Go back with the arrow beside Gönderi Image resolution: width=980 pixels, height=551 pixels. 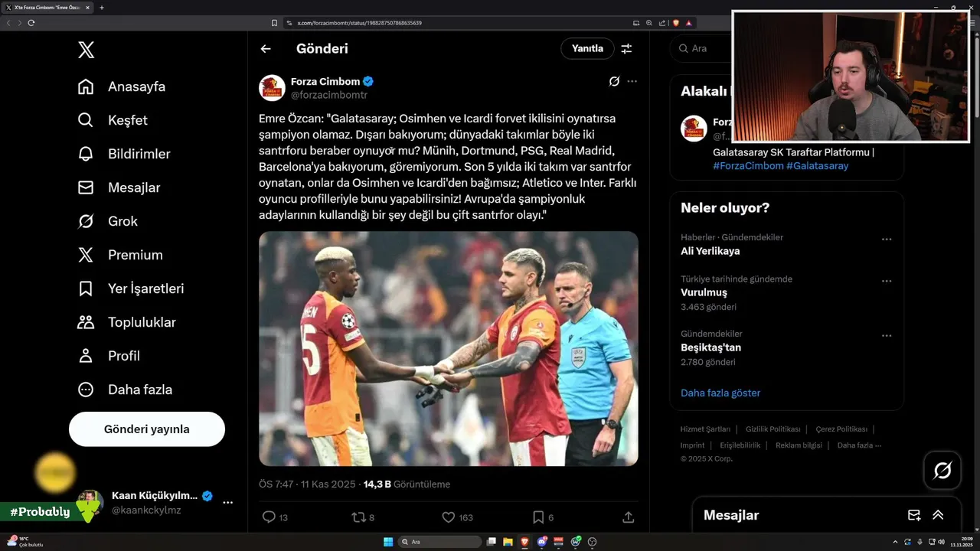coord(266,49)
